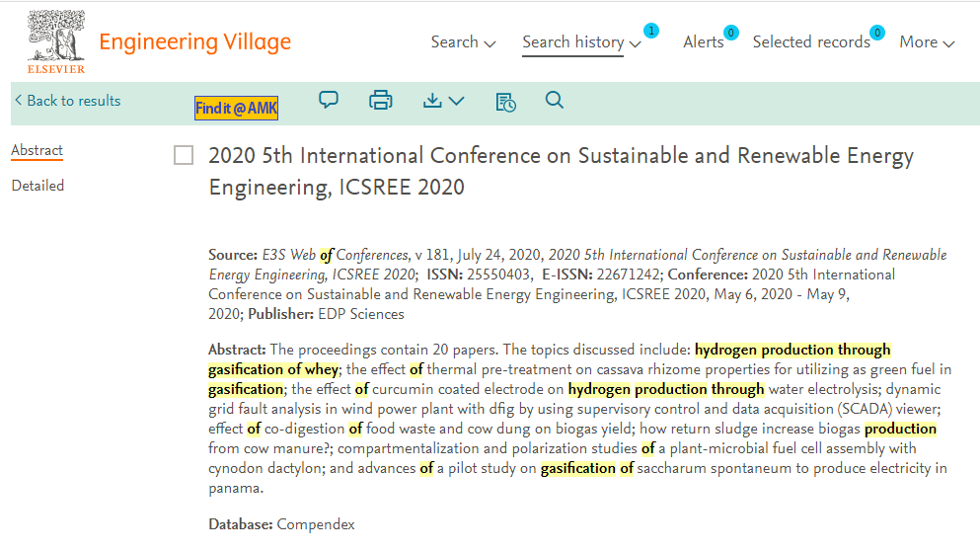Open the Alerts page
The height and width of the screenshot is (551, 980).
(703, 41)
